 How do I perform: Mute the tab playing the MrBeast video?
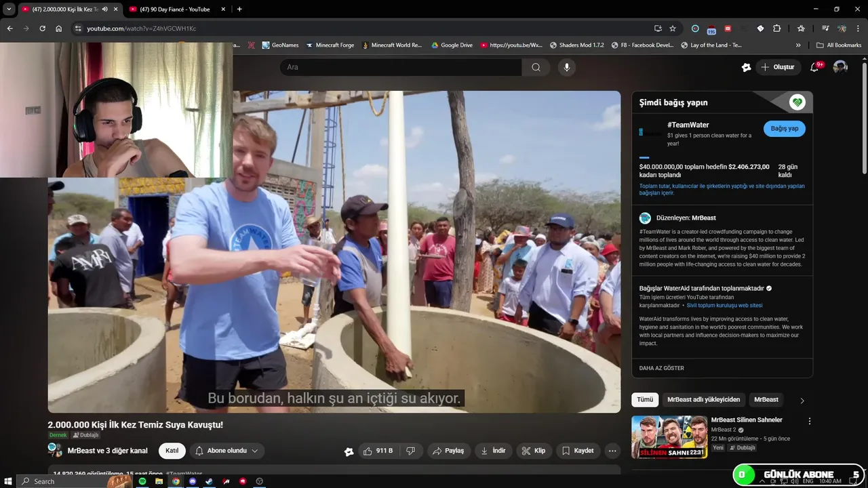104,9
